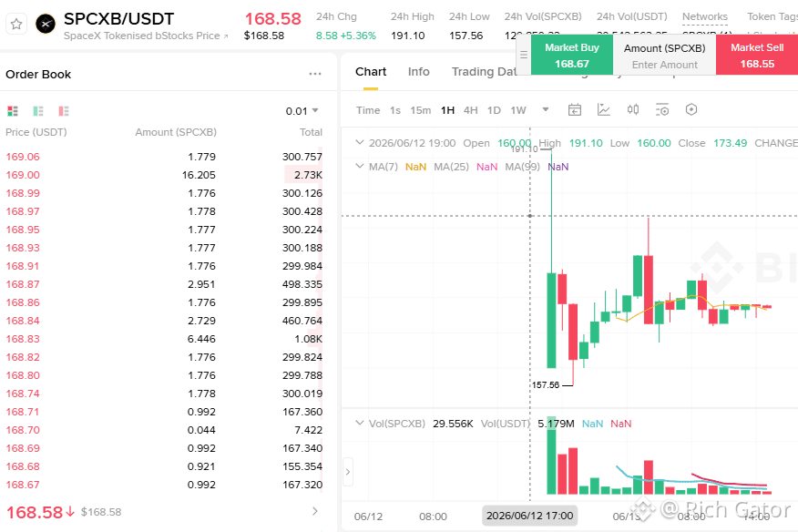Select ask price 168.84 in order book
Viewport: 798px width, 532px height.
(x=23, y=321)
